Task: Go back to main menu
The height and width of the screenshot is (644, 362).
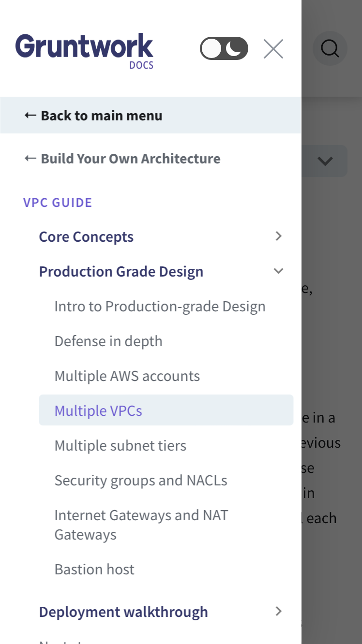Action: [x=93, y=116]
